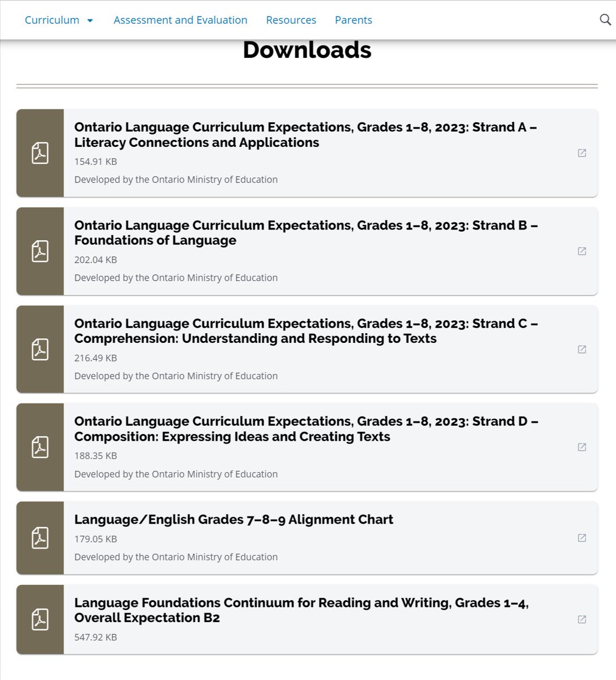
Task: Click 'Developed by' text under Strand A
Action: click(176, 180)
